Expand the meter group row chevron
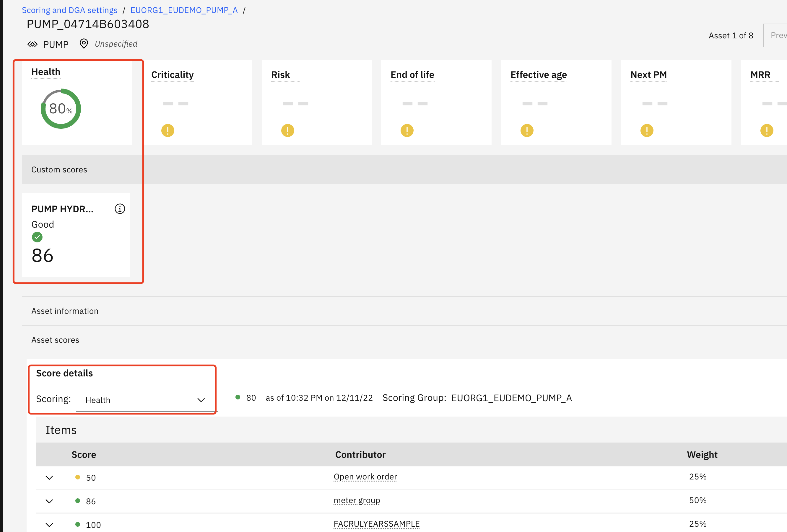Viewport: 787px width, 532px height. [49, 501]
